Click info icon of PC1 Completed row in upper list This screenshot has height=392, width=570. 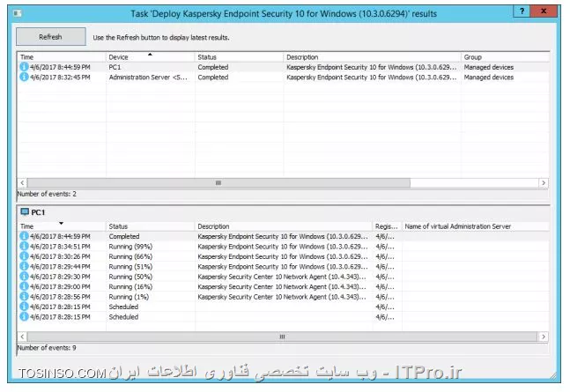[x=24, y=67]
